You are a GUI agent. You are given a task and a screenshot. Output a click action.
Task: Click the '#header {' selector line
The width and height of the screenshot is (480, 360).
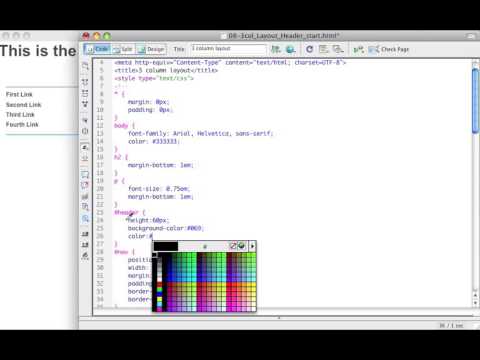tap(130, 212)
